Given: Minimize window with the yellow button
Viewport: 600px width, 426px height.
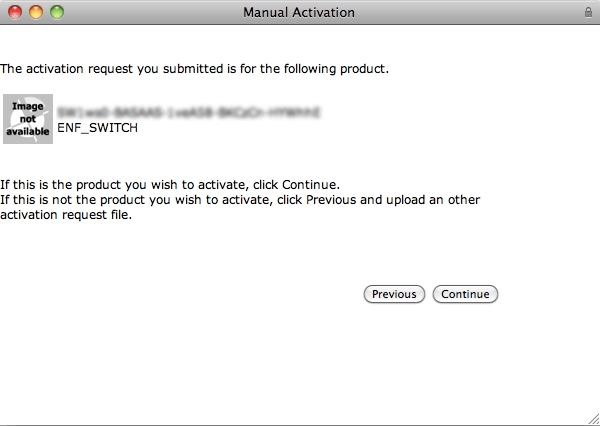Looking at the screenshot, I should coord(36,12).
